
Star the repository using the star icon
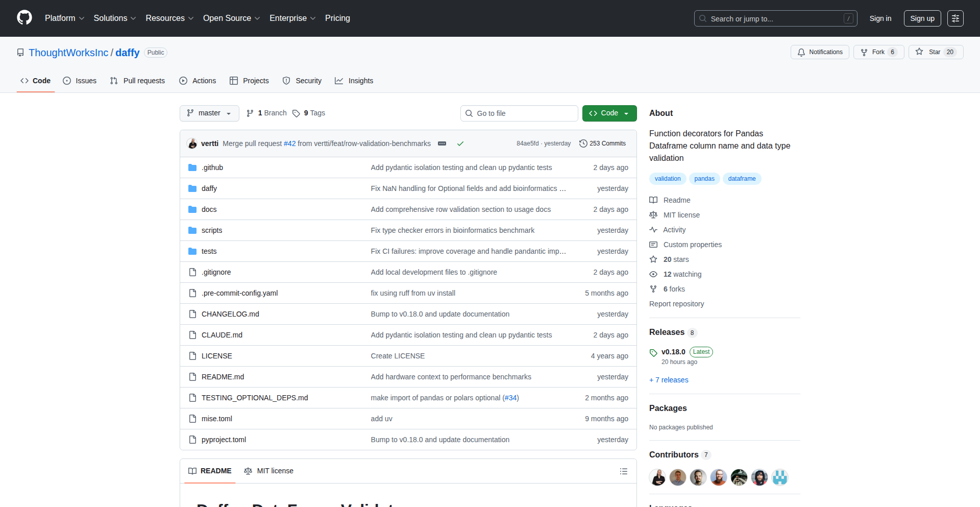[x=919, y=52]
